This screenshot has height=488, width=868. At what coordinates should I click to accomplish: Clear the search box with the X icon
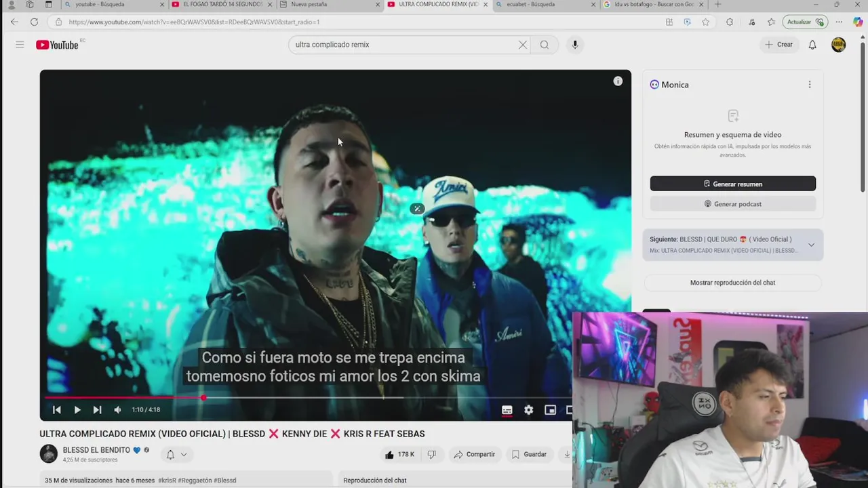(522, 45)
